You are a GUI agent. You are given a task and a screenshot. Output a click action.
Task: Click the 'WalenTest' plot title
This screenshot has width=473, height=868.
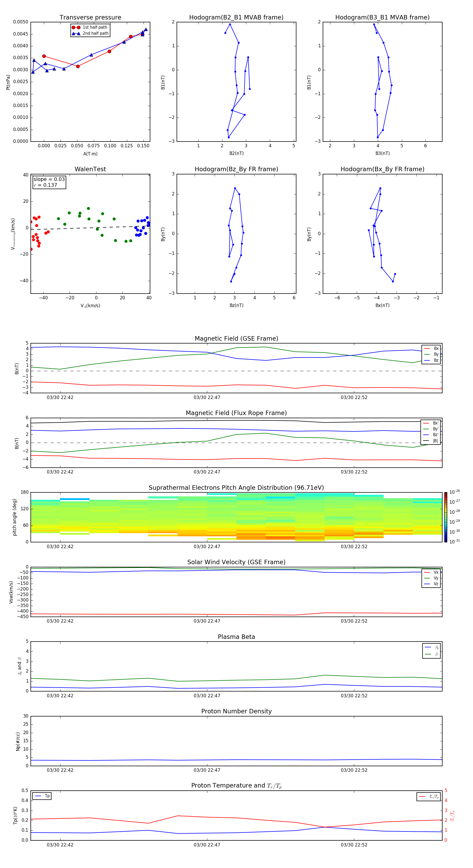pyautogui.click(x=90, y=169)
